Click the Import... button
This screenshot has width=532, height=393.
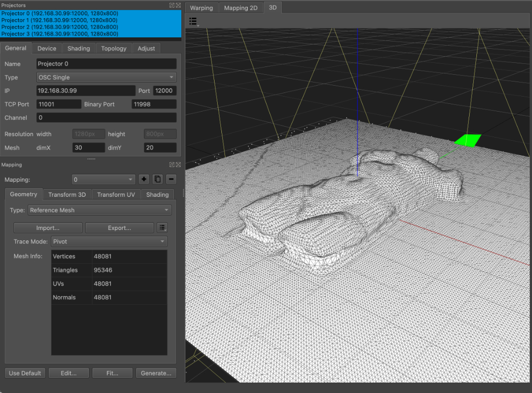point(48,228)
